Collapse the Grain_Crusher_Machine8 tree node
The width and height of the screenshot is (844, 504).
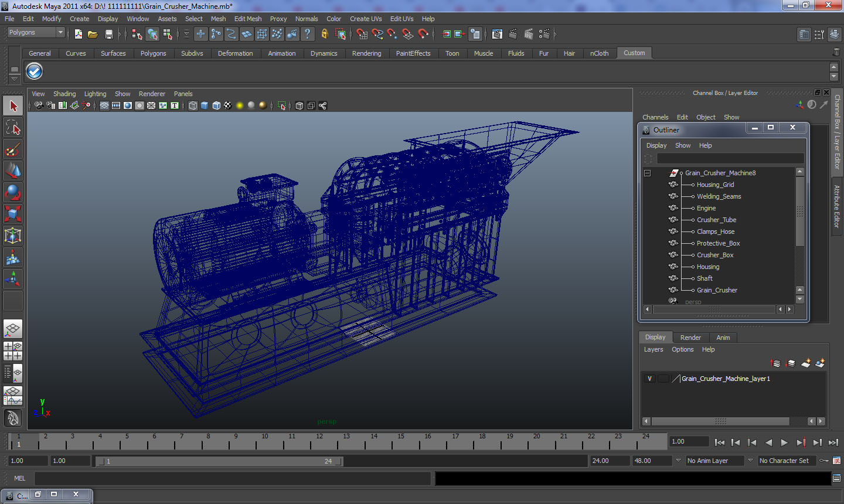647,173
